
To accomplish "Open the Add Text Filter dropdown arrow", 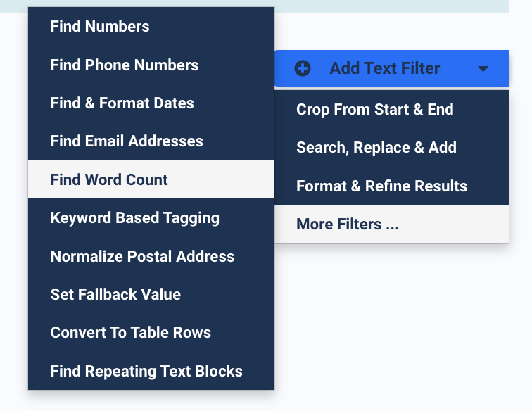I will click(483, 69).
